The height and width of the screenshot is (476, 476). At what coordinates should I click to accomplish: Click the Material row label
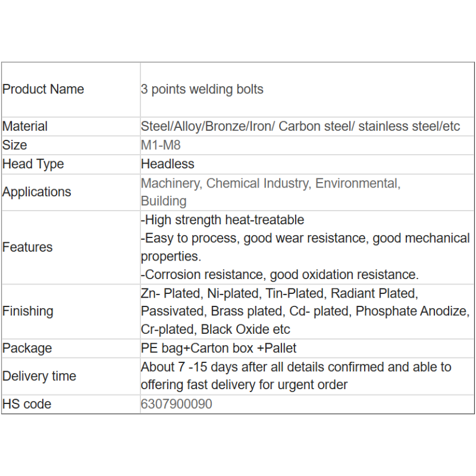(x=25, y=126)
